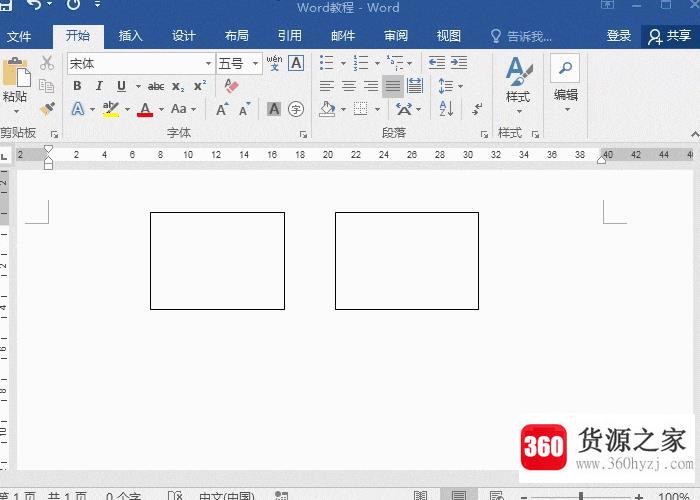Toggle Underline formatting

(121, 86)
